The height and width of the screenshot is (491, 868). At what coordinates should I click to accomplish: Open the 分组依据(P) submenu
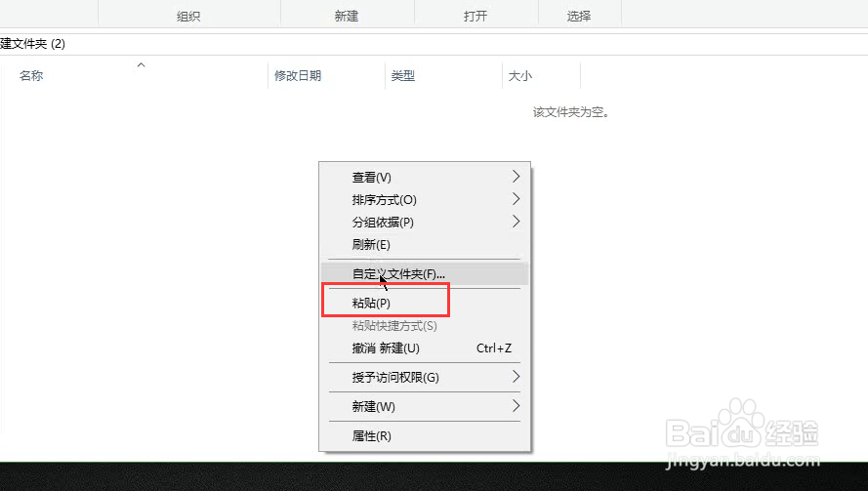click(425, 222)
